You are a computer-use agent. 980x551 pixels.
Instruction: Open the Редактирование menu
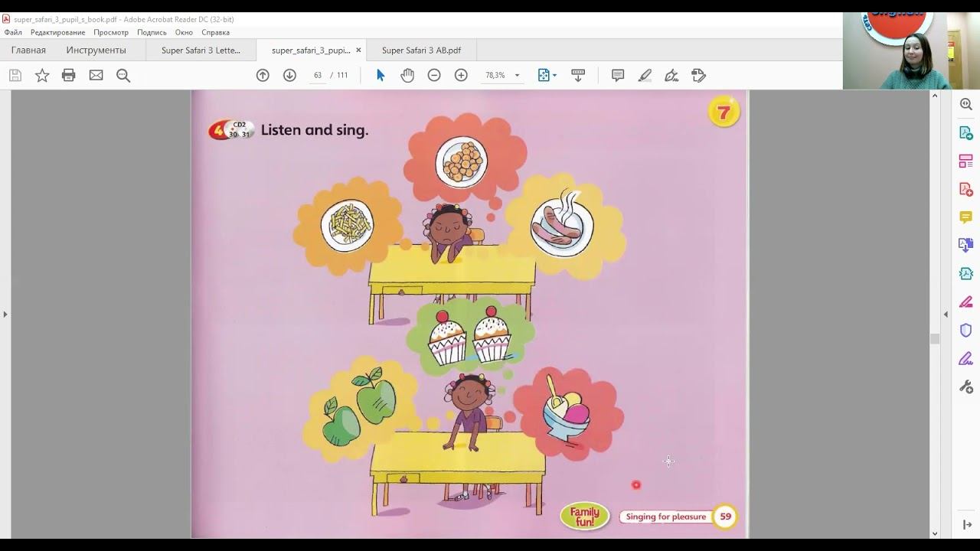coord(58,32)
